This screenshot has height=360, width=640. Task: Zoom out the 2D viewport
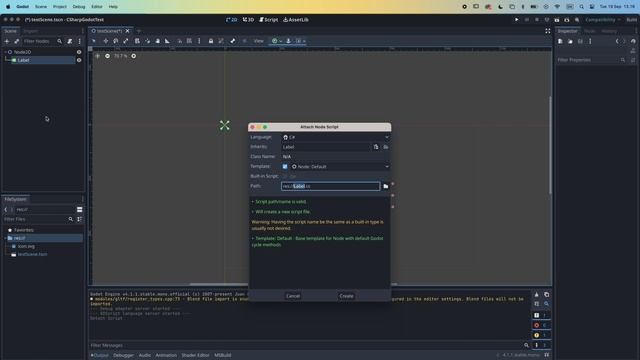[x=107, y=56]
